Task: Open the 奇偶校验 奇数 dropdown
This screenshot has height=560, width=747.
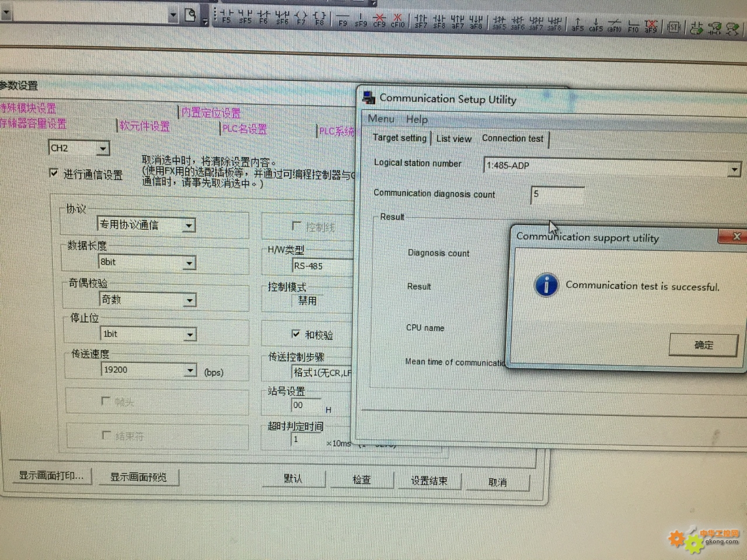Action: [190, 300]
